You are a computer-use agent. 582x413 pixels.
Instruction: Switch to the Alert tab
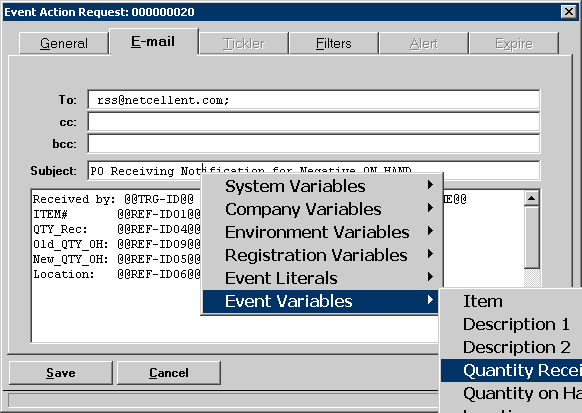click(424, 43)
